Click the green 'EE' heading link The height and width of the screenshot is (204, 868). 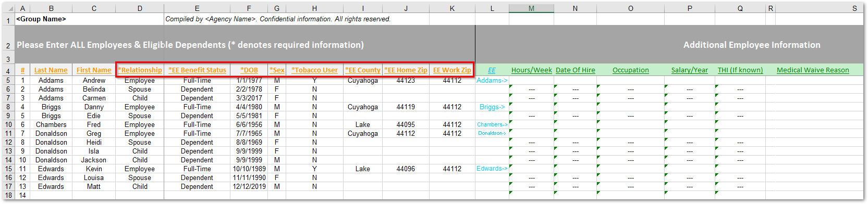492,70
